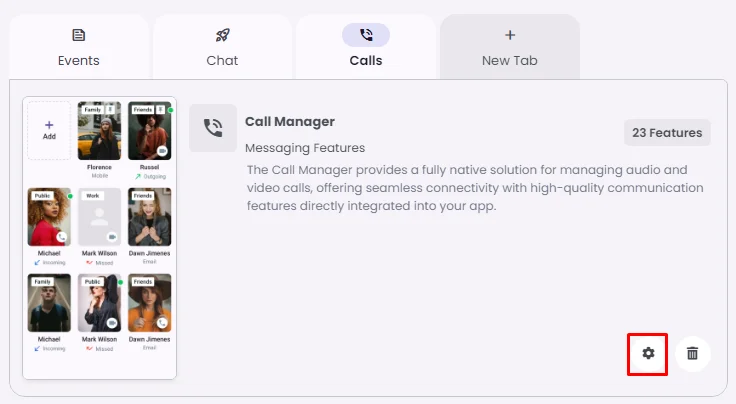
Task: Delete the Call Manager with trash icon
Action: click(x=692, y=353)
